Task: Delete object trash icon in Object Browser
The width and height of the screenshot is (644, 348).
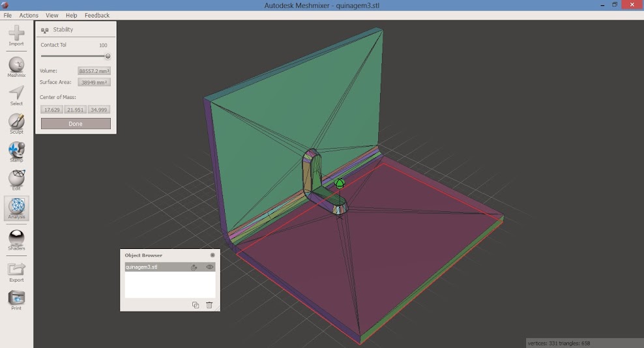Action: [x=209, y=305]
